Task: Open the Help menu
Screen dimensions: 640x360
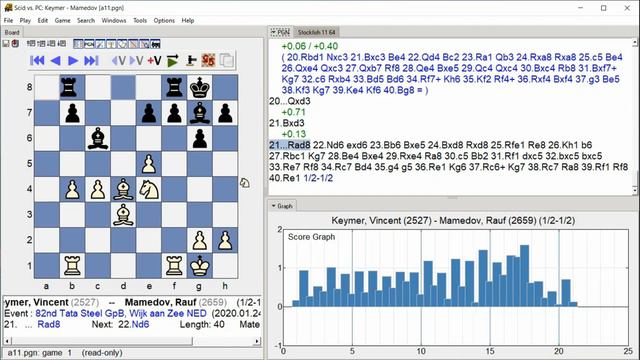Action: (x=188, y=20)
